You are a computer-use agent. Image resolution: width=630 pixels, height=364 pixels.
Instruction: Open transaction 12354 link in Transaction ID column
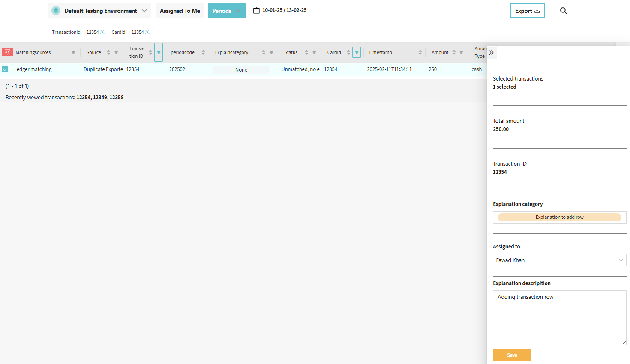pyautogui.click(x=133, y=69)
